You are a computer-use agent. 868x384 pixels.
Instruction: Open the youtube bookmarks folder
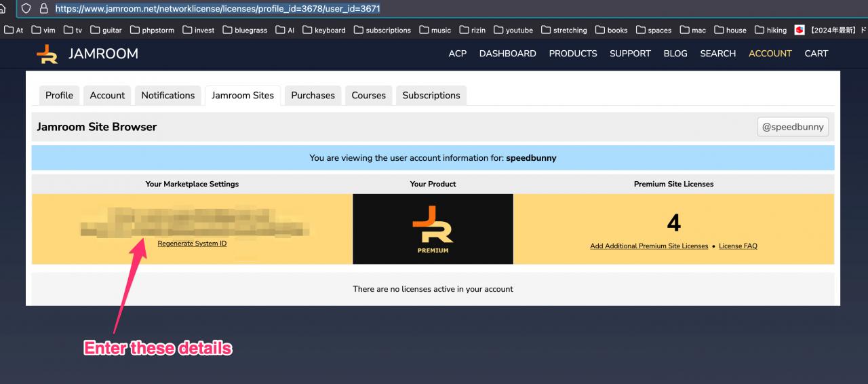point(513,30)
